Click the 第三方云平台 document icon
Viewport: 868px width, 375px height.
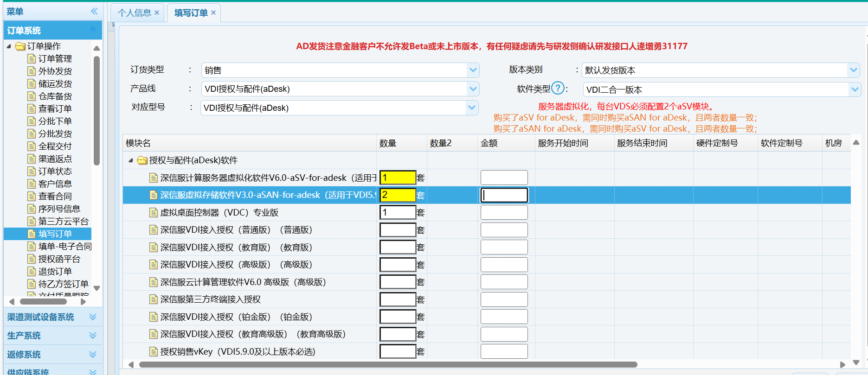[32, 221]
